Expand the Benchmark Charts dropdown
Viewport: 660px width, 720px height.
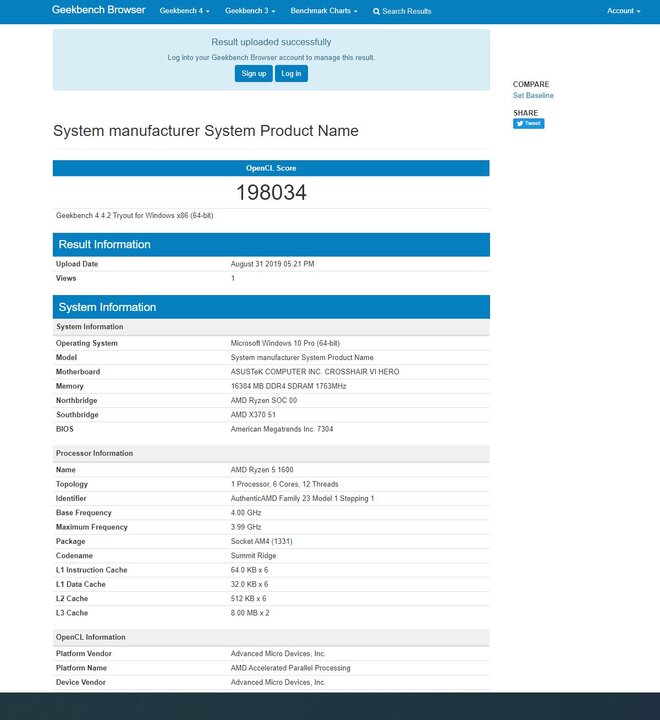(x=324, y=11)
